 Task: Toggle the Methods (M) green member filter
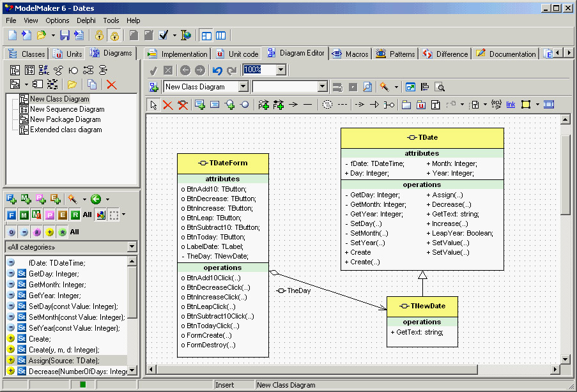click(x=24, y=215)
